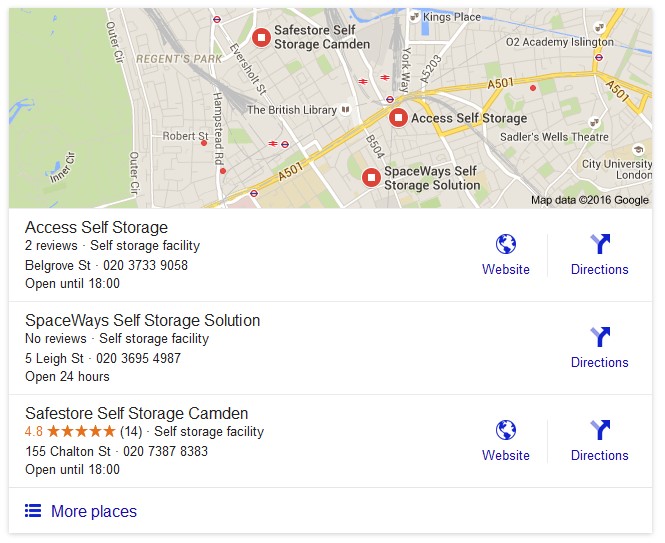665x543 pixels.
Task: Click the More places list icon
Action: point(33,511)
